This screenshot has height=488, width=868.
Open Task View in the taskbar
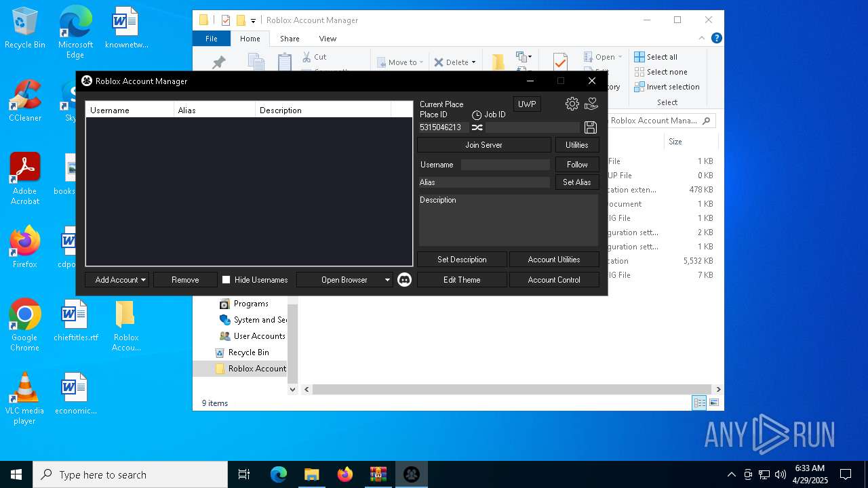click(244, 474)
